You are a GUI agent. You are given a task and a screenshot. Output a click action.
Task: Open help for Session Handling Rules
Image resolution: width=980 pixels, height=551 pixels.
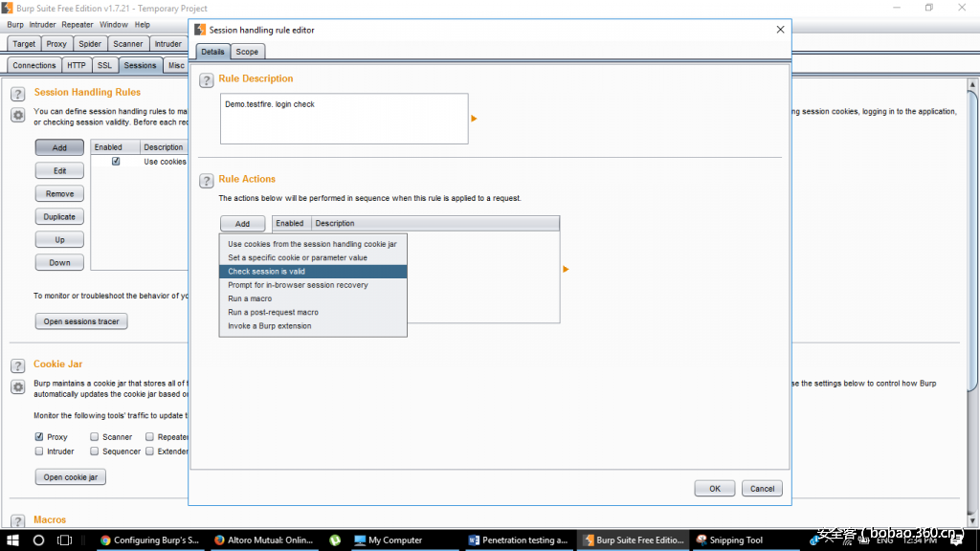pyautogui.click(x=17, y=94)
